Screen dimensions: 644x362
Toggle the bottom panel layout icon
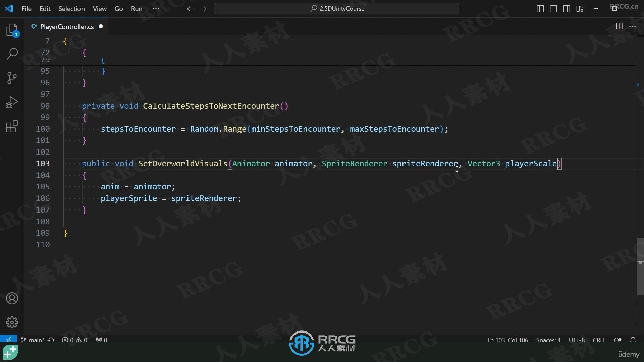[553, 9]
